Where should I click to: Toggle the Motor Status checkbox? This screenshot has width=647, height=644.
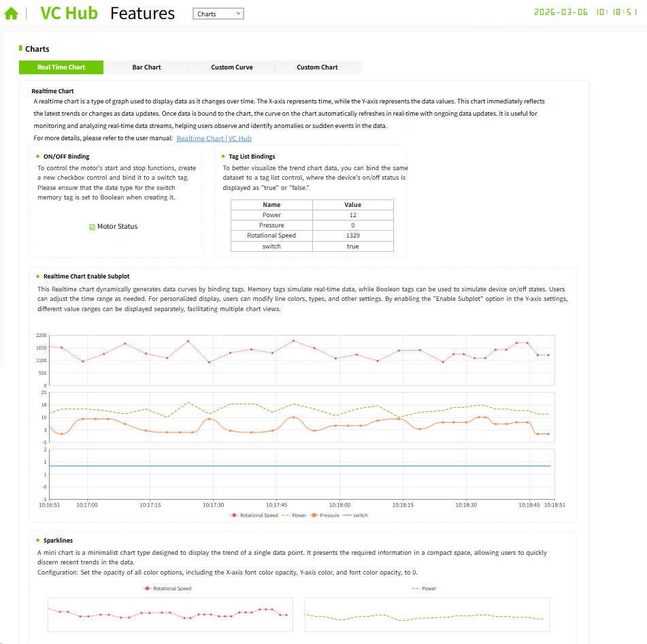coord(93,227)
